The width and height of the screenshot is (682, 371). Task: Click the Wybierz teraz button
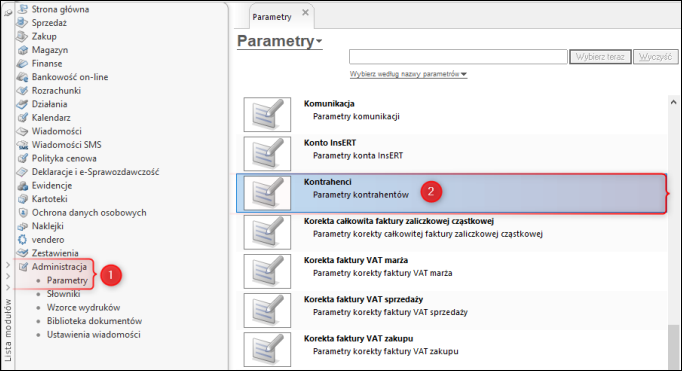point(600,57)
